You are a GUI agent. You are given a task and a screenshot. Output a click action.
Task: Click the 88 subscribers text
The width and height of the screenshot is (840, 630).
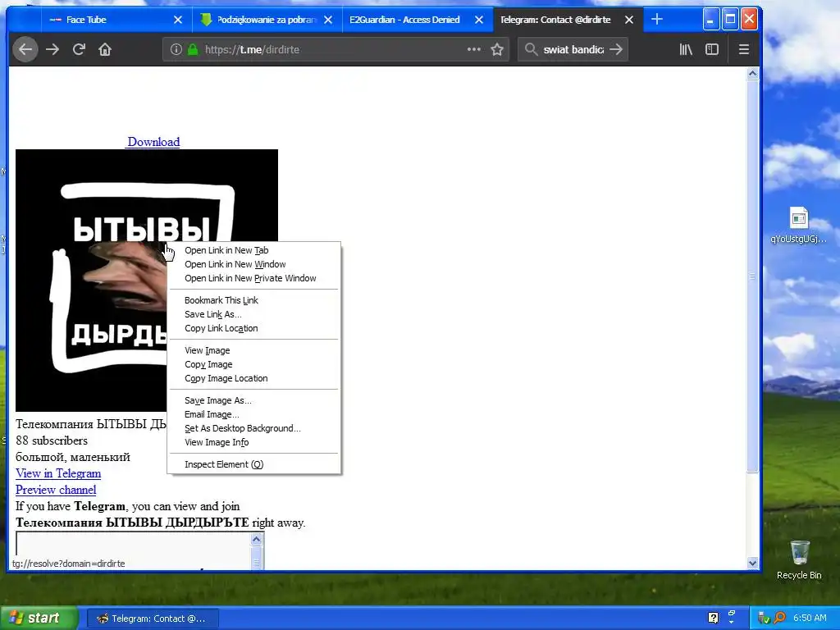point(52,441)
